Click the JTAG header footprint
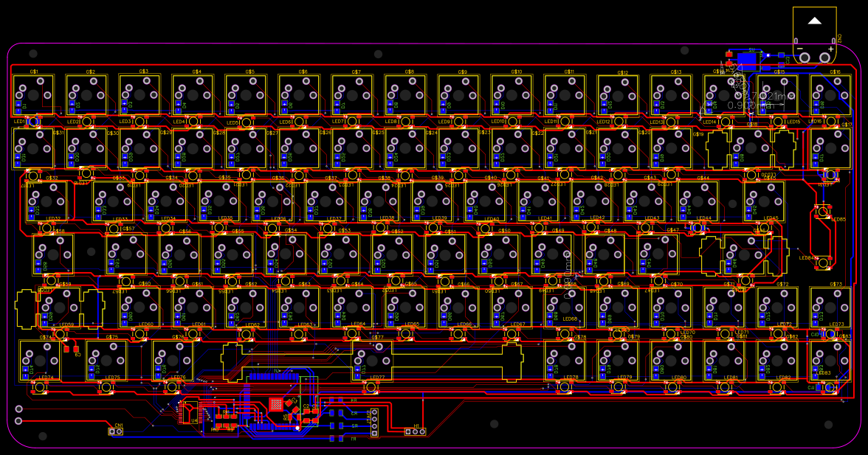This screenshot has height=455, width=868. click(375, 422)
